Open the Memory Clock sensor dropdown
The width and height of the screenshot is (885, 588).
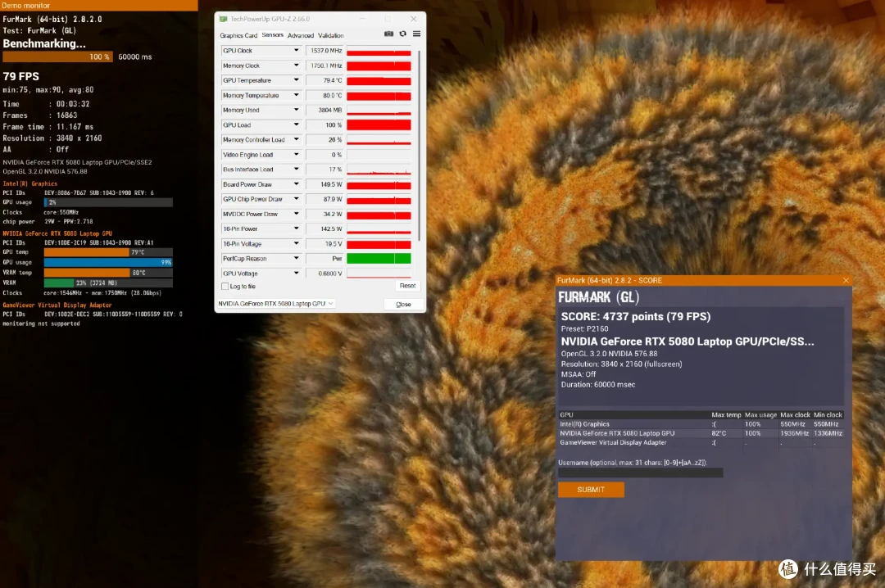point(296,66)
